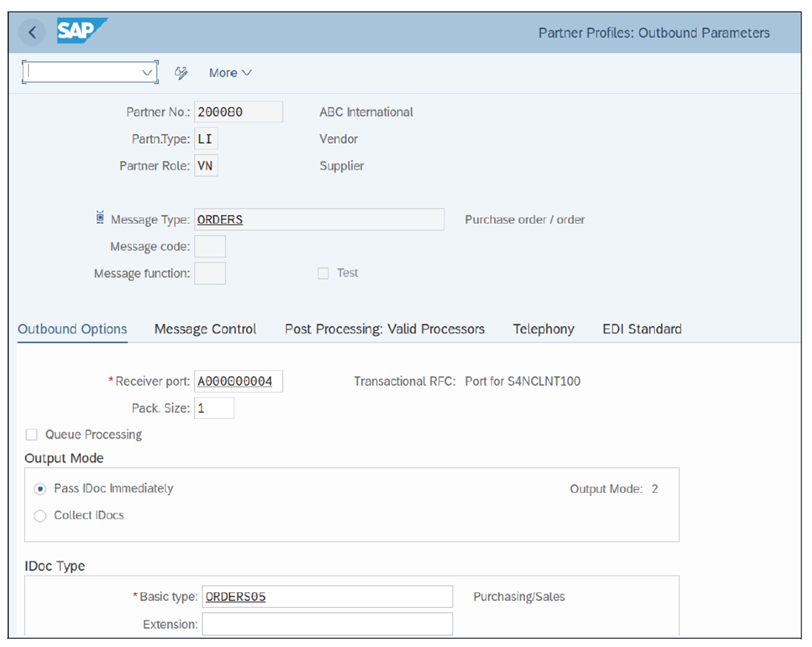
Task: Select Pass IDoc Immediately
Action: click(40, 488)
